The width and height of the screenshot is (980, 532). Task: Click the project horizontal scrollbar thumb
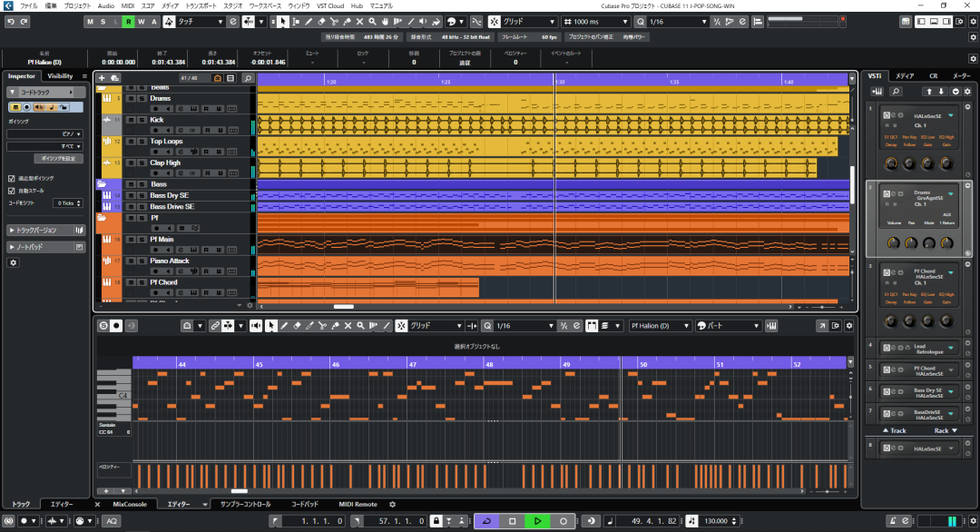click(344, 307)
